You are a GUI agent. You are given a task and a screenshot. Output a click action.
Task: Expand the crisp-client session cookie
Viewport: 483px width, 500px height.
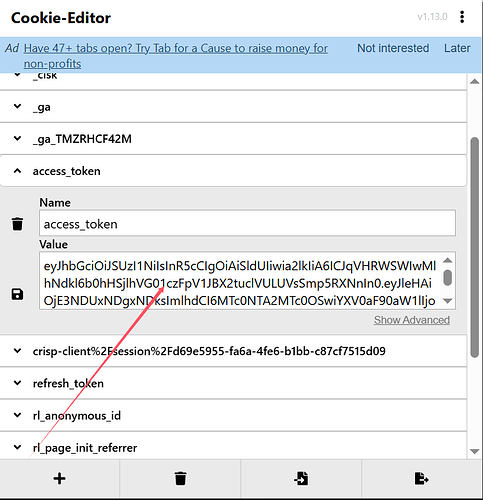click(x=233, y=351)
